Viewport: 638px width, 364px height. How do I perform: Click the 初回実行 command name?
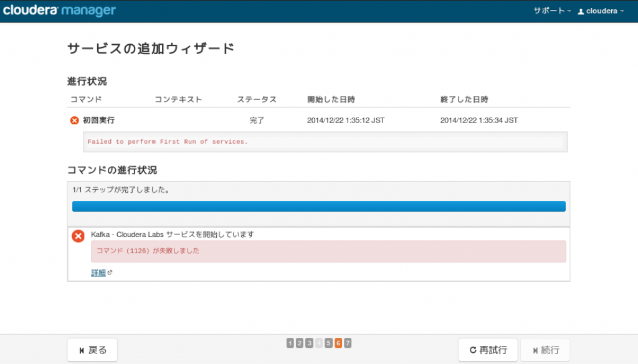tap(99, 120)
